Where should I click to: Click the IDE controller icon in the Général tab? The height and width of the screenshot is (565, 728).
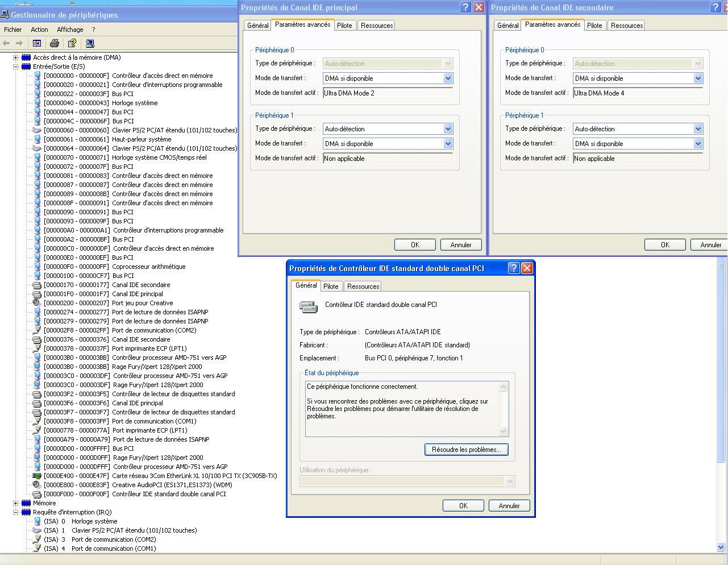point(309,307)
